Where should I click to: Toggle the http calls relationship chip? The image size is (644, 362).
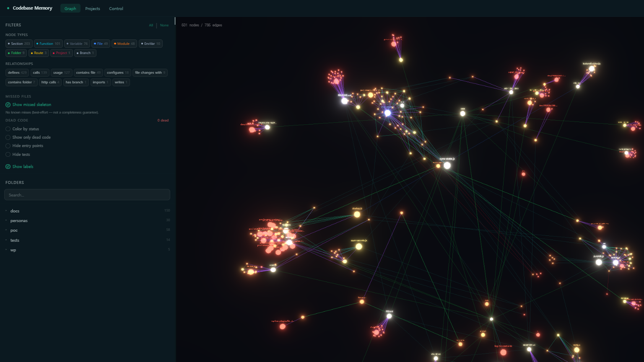tap(51, 82)
